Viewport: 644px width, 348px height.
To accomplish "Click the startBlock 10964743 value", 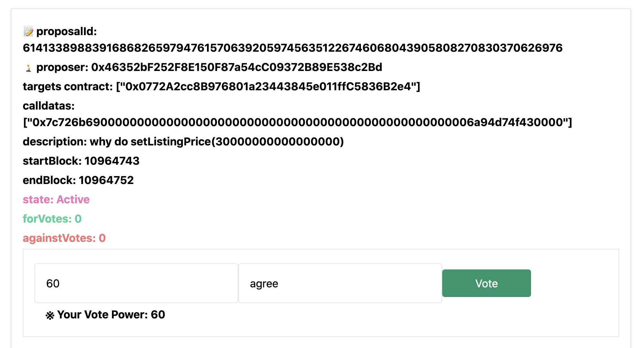I will [112, 161].
